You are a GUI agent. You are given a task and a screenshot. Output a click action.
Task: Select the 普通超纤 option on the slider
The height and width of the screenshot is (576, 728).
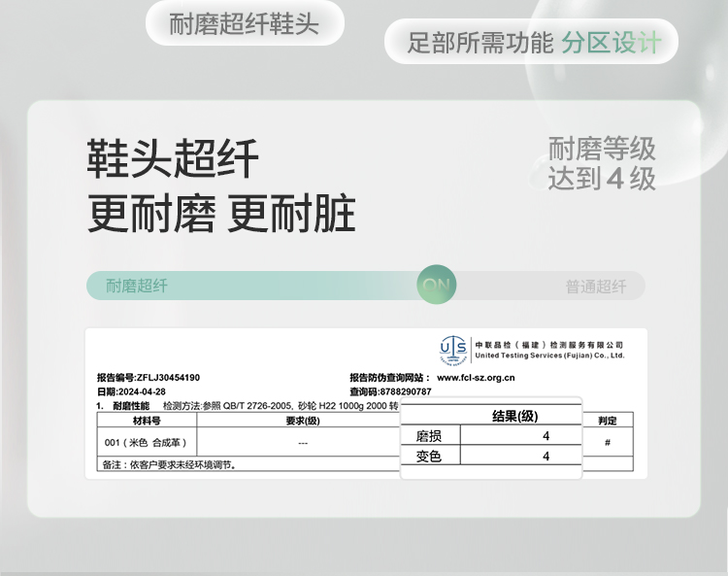pos(596,287)
